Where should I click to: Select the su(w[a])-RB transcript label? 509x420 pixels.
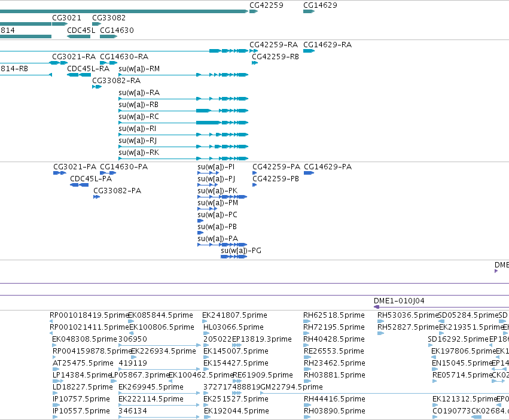point(139,105)
